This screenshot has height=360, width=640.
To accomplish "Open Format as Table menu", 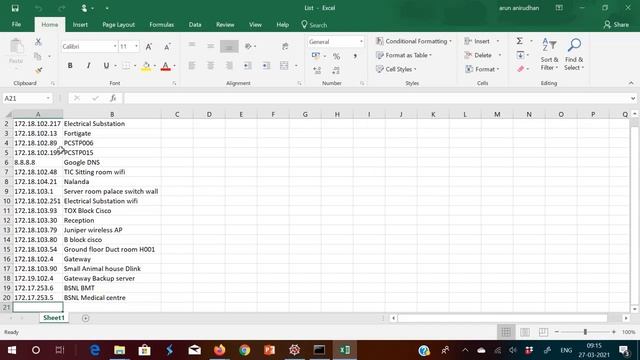I will tap(404, 55).
